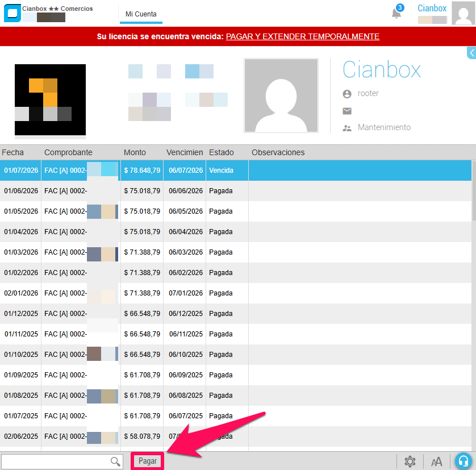This screenshot has height=470, width=476.
Task: Click the large profile photo placeholder
Action: (281, 95)
